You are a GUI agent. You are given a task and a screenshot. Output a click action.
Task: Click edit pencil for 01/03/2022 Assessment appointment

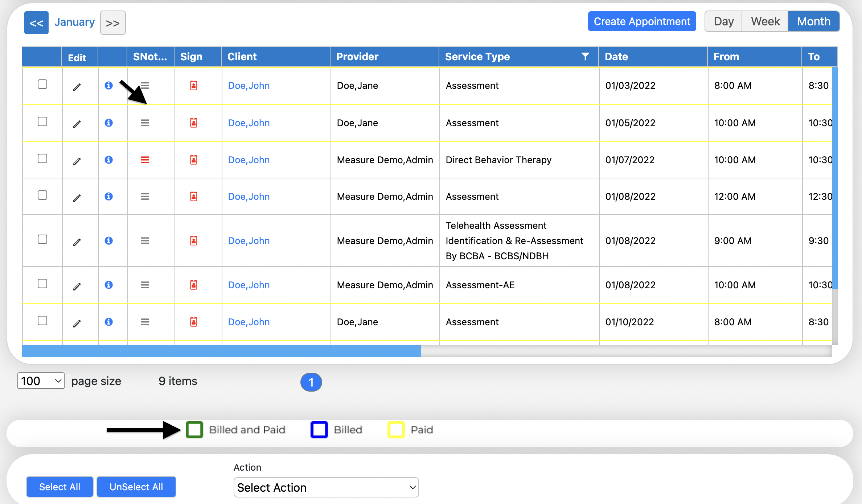click(x=77, y=87)
